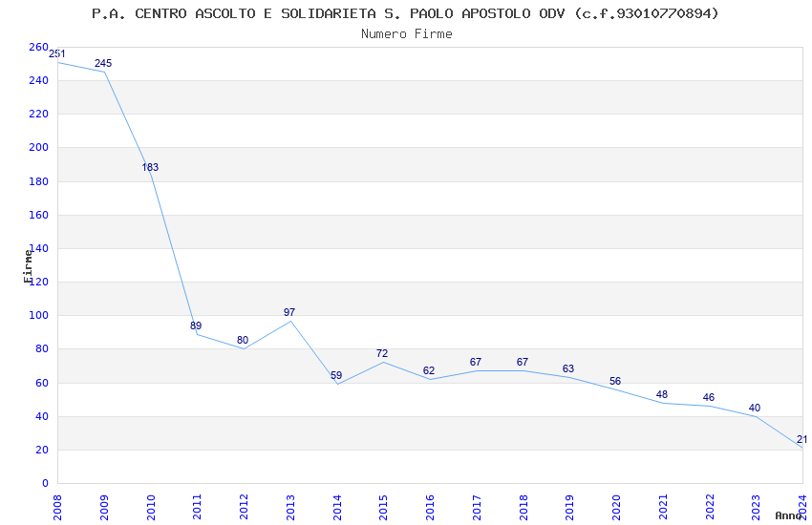Select the 245 data label for 2009

(103, 63)
